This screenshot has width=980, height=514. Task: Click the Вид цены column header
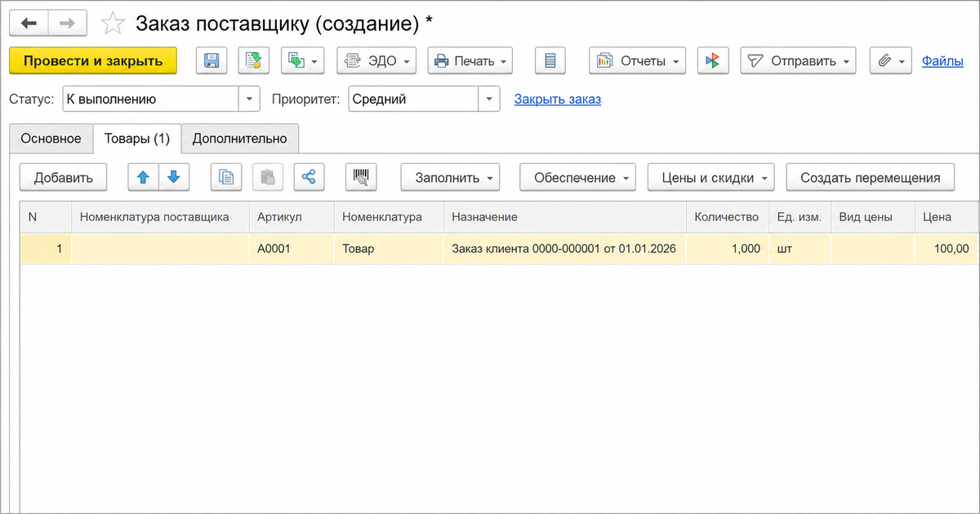(x=873, y=218)
